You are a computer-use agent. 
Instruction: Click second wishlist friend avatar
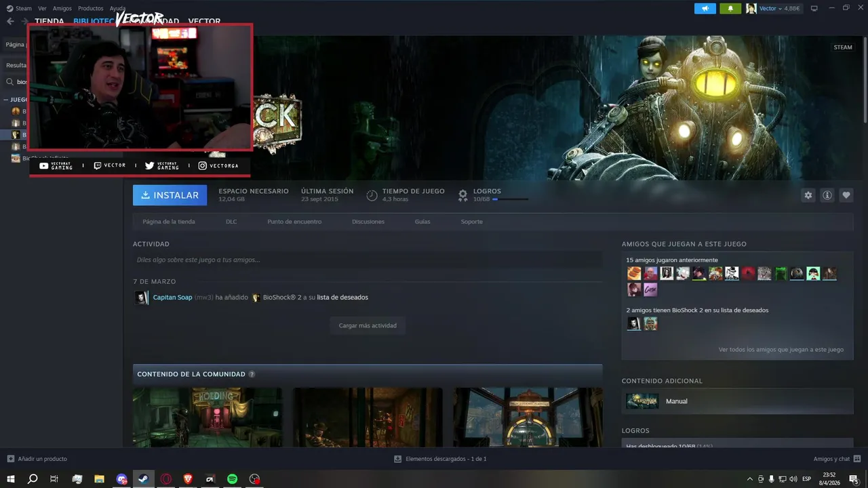650,323
